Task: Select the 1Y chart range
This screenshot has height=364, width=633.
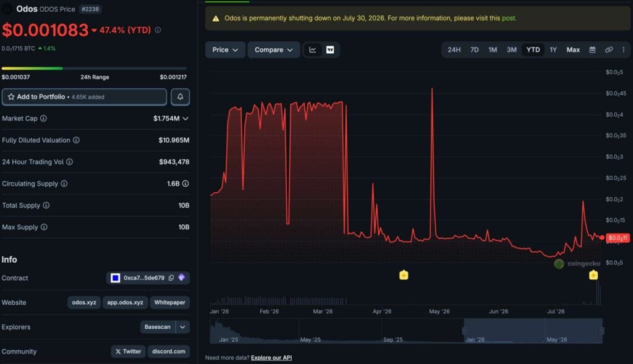Action: click(553, 49)
